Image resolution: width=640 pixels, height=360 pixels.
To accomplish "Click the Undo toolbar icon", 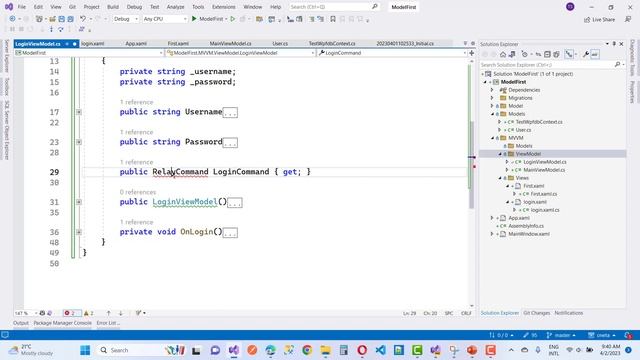I will [x=83, y=19].
